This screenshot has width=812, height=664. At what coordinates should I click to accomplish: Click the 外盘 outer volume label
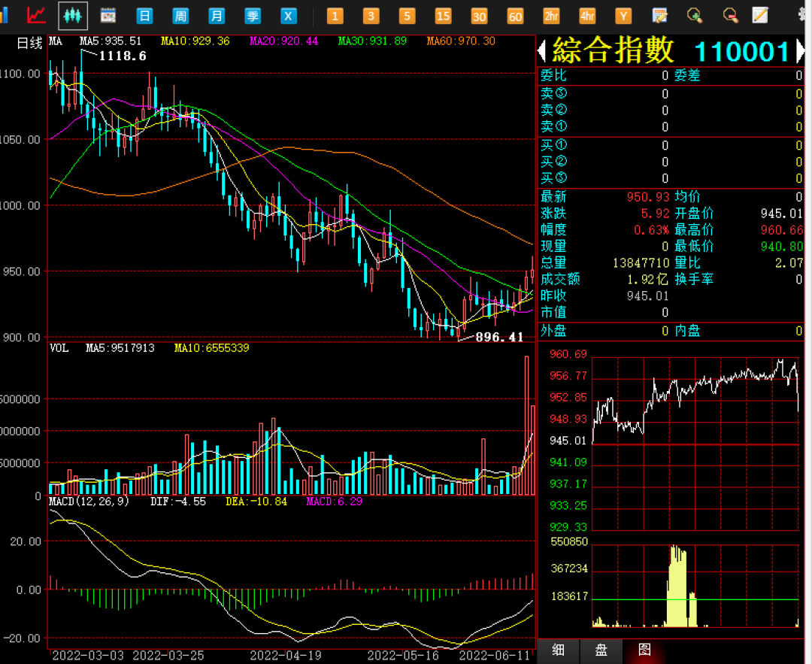(x=553, y=331)
